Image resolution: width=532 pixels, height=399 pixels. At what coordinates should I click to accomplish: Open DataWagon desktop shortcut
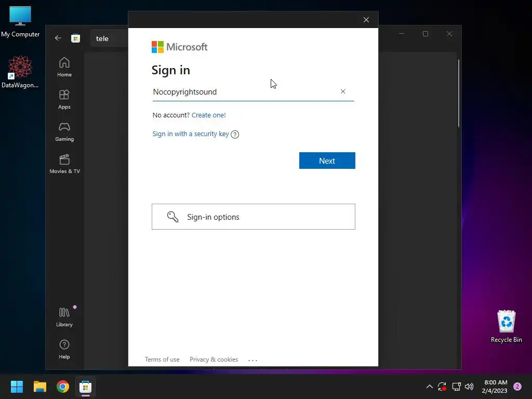coord(20,72)
